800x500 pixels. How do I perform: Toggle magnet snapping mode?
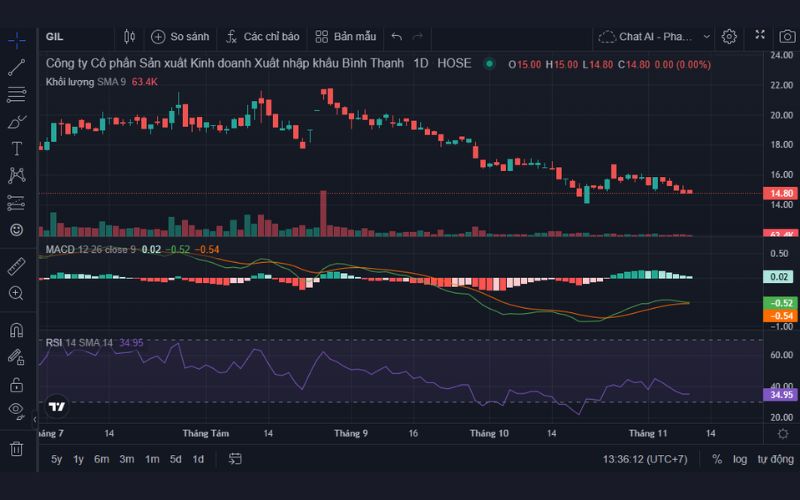16,330
